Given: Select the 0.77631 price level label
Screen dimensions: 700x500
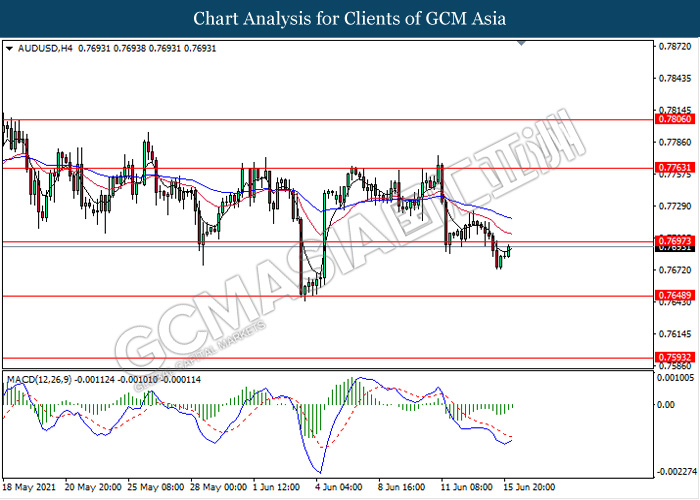Looking at the screenshot, I should click(x=675, y=167).
